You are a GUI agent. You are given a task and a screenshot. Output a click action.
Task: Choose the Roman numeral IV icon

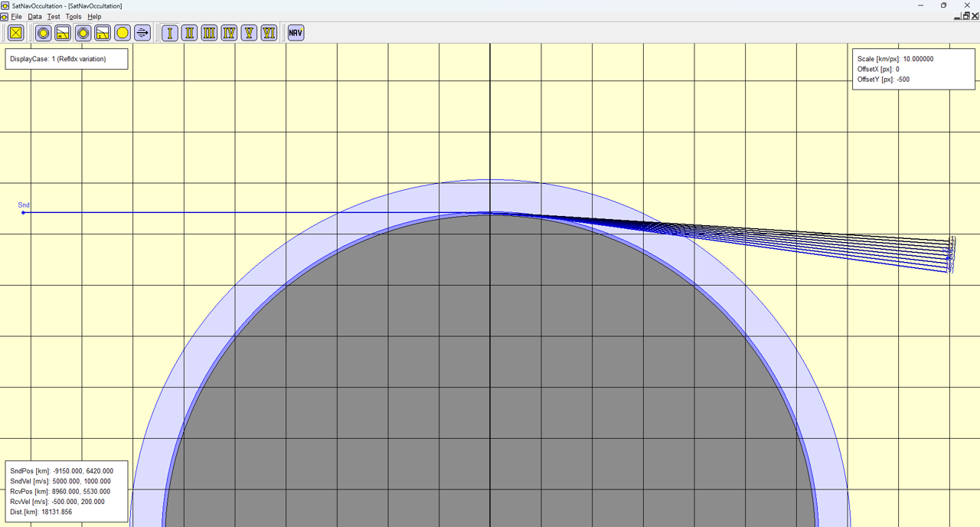229,33
